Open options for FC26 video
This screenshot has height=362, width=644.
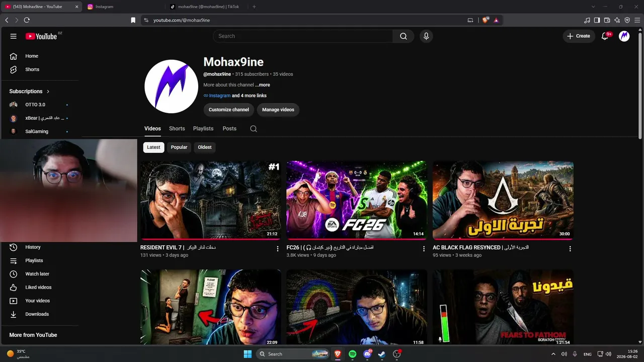(424, 248)
